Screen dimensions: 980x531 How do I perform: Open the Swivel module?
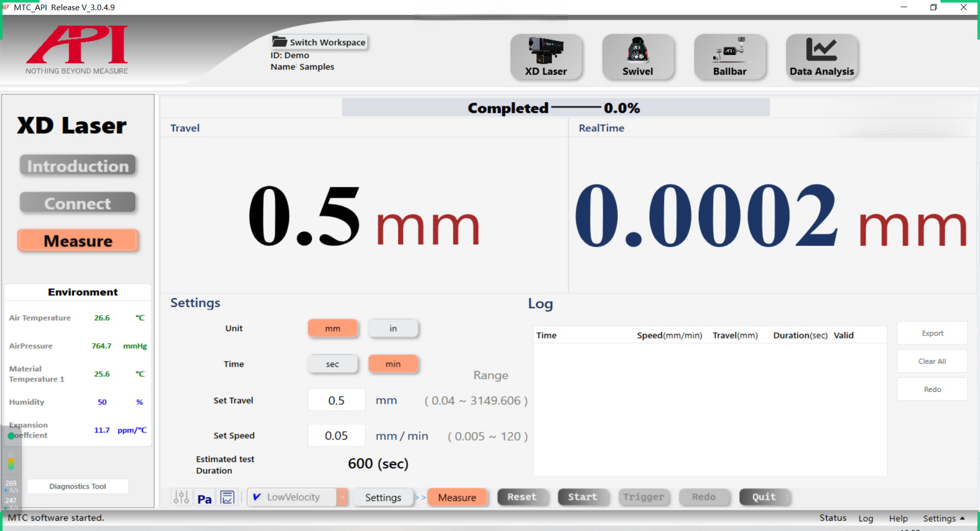(638, 57)
